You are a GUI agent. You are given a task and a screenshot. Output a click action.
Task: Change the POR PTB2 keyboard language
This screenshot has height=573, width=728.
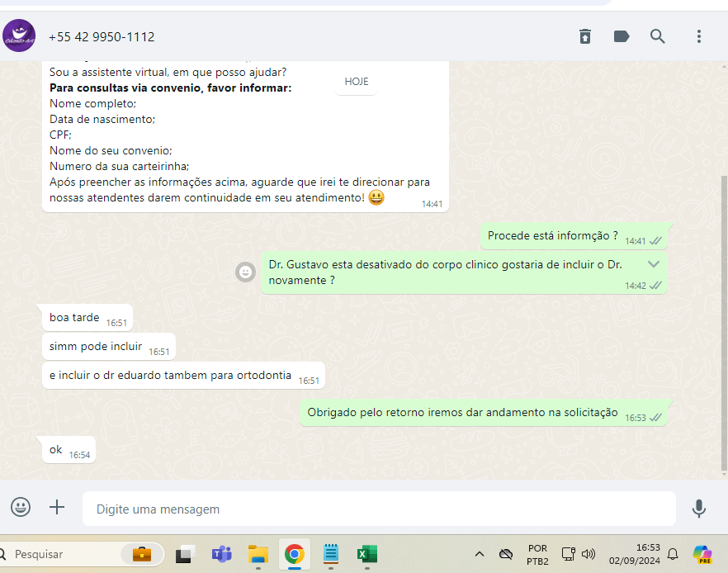pyautogui.click(x=537, y=555)
